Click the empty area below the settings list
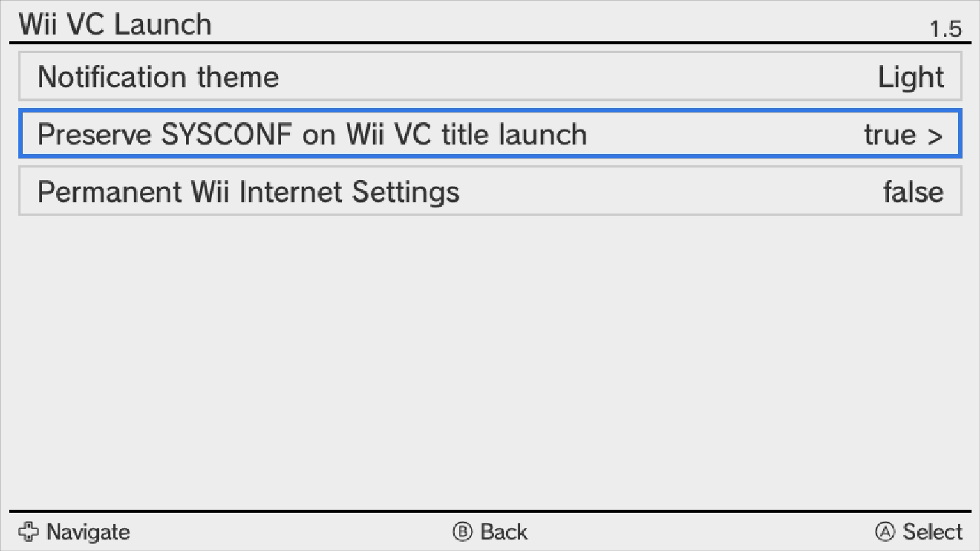Screen dimensions: 980x551 490,357
